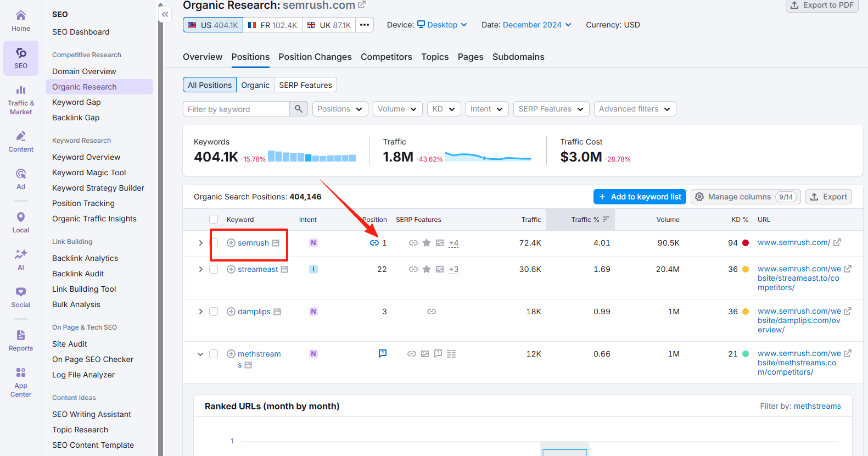The image size is (868, 456).
Task: Open the Home icon in sidebar
Action: click(x=21, y=21)
